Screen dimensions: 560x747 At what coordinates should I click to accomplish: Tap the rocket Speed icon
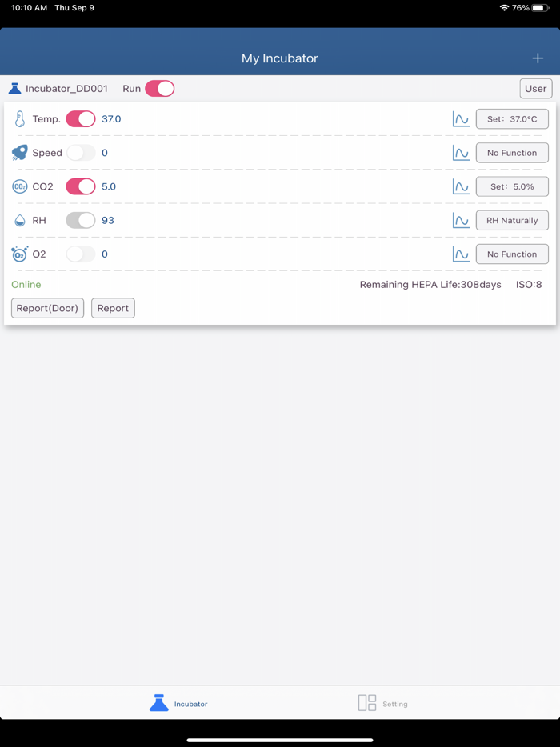coord(20,153)
